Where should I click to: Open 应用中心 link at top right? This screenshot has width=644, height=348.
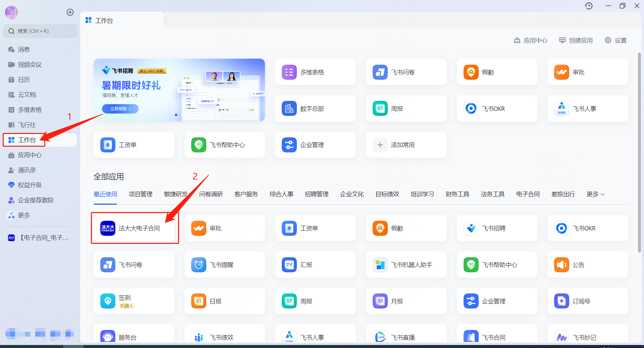[531, 41]
